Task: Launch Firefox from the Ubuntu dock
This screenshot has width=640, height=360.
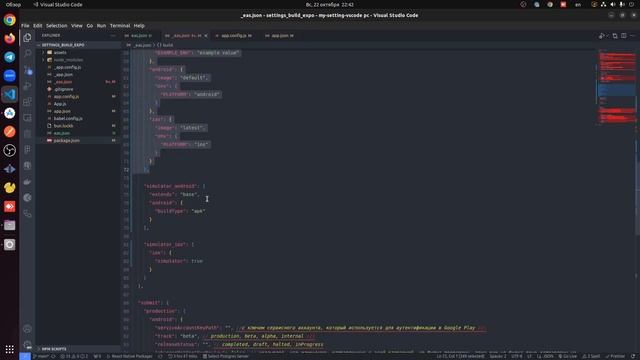Action: 9,38
